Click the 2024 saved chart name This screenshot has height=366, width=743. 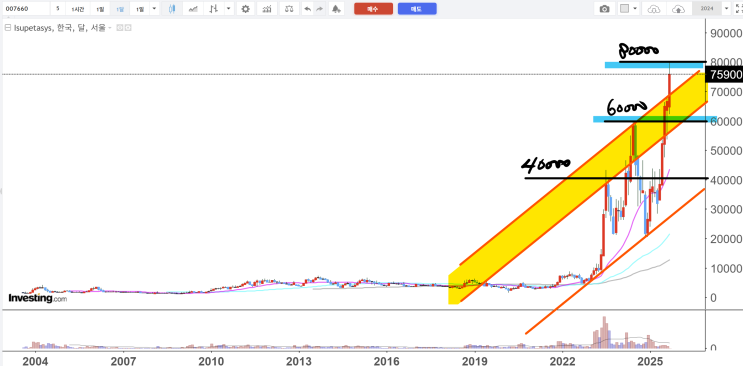click(x=706, y=9)
